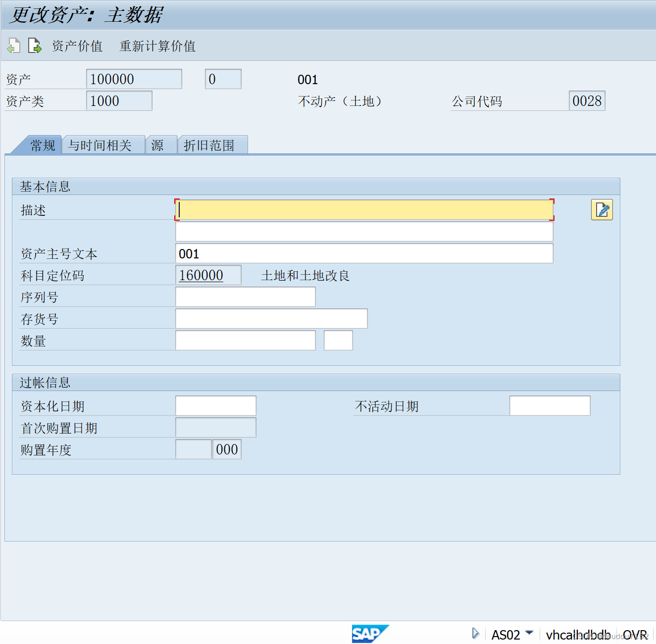Click the text 土地和土地改良

click(305, 276)
